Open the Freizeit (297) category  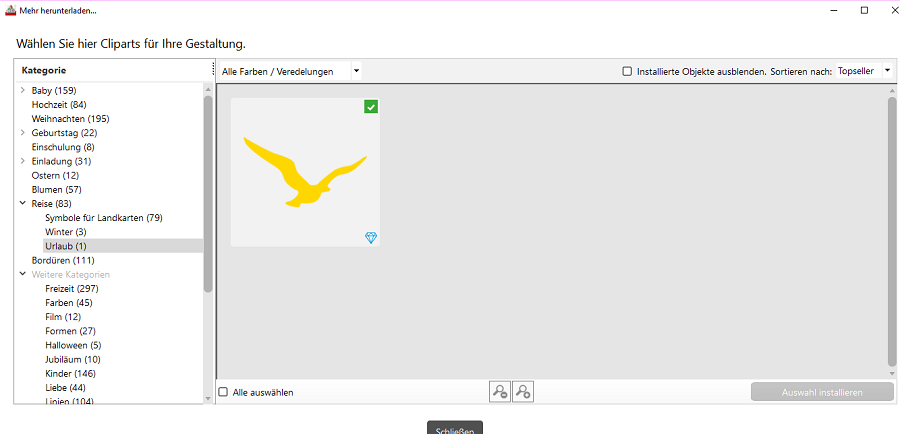[72, 288]
